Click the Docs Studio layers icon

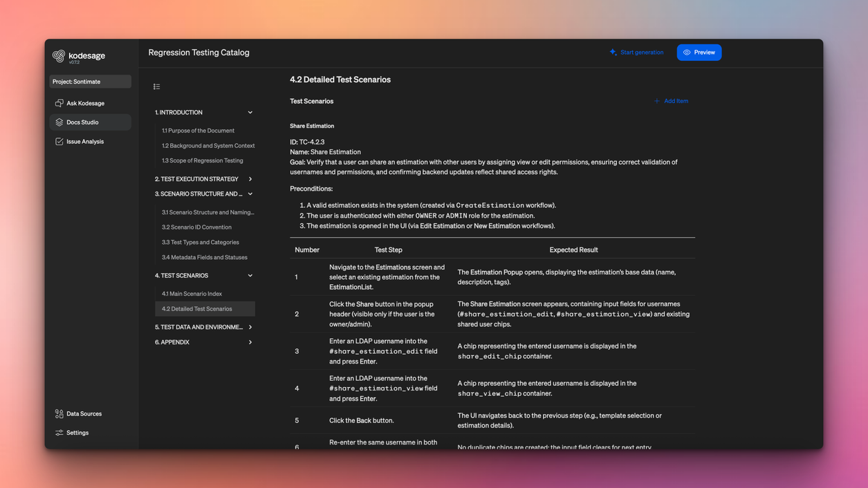point(59,122)
